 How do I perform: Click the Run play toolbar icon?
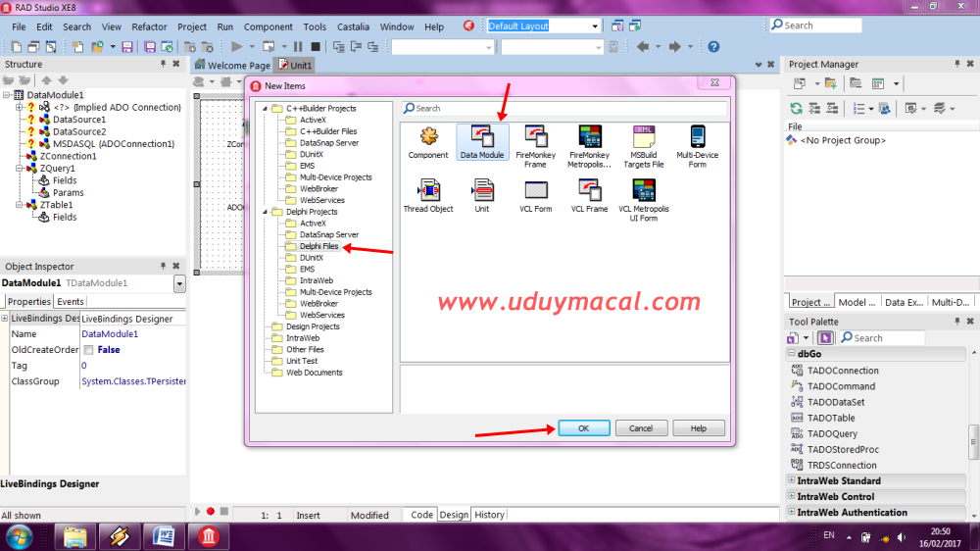click(x=236, y=46)
